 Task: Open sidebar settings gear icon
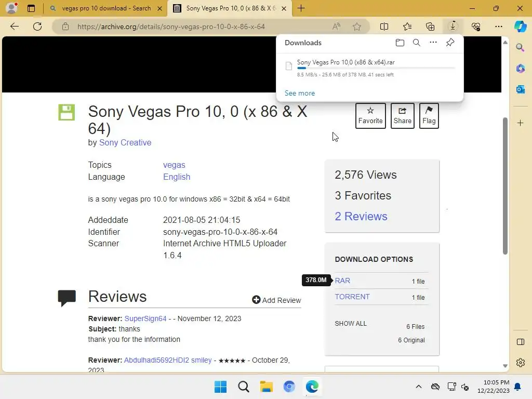click(520, 363)
